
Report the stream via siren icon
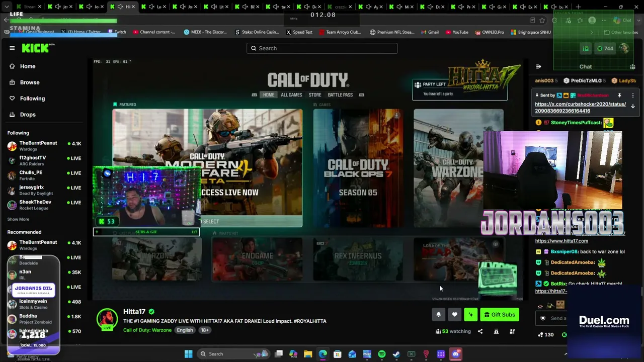pyautogui.click(x=496, y=331)
